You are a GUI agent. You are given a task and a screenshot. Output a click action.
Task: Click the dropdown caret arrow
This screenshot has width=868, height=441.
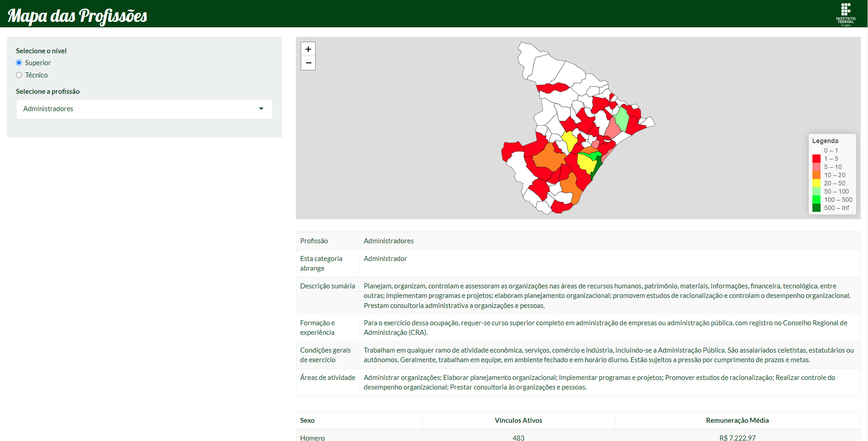pos(261,109)
